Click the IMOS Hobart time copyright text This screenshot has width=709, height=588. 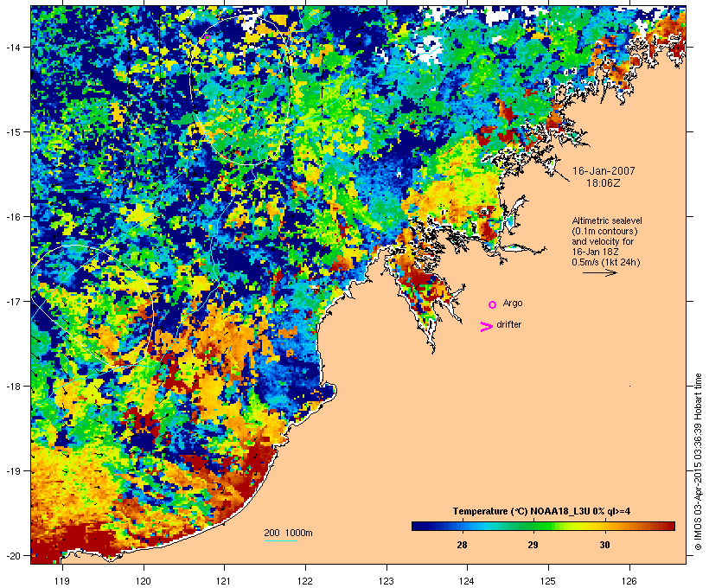point(698,462)
